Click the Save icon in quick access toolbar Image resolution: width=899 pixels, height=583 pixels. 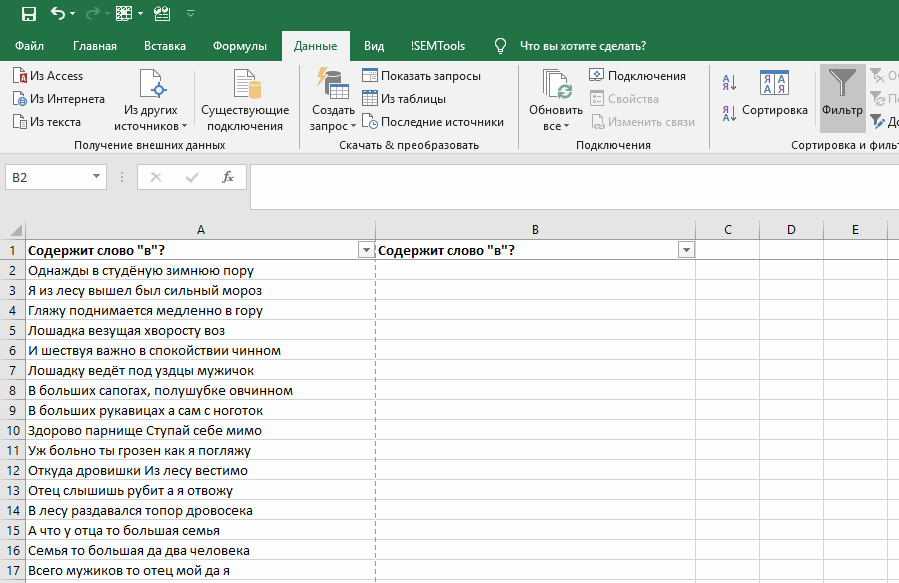pos(29,14)
